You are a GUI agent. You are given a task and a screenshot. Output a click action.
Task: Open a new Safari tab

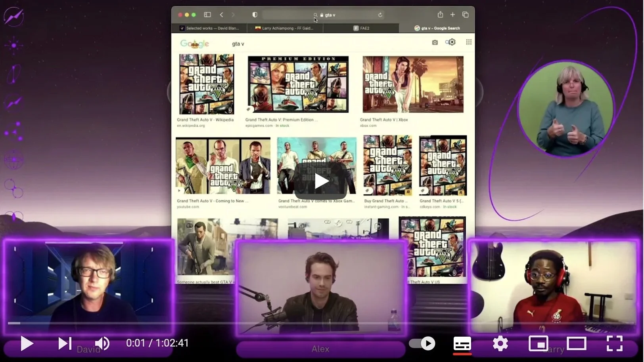coord(452,15)
